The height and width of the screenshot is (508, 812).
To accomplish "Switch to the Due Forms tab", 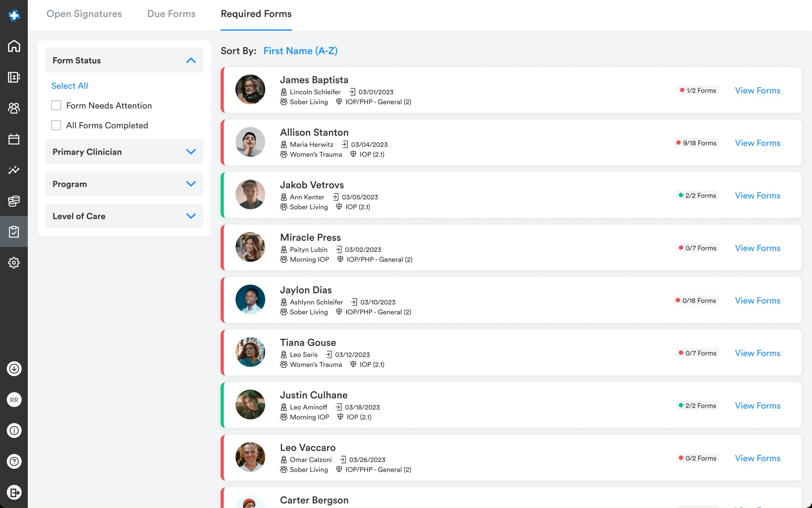I will pyautogui.click(x=171, y=14).
